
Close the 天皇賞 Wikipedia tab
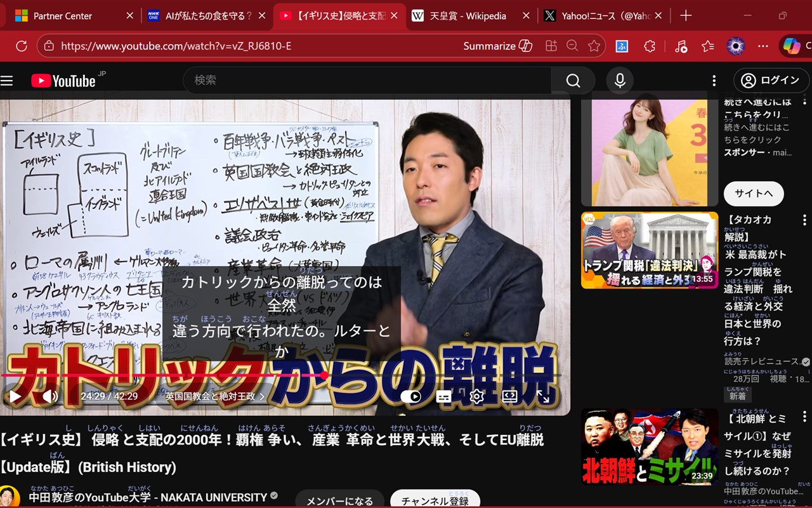(526, 16)
